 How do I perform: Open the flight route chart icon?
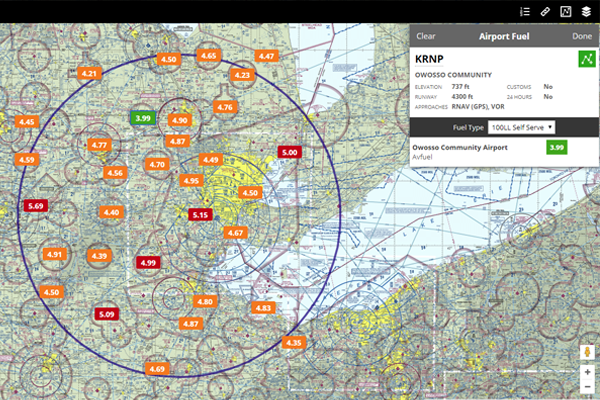point(565,11)
